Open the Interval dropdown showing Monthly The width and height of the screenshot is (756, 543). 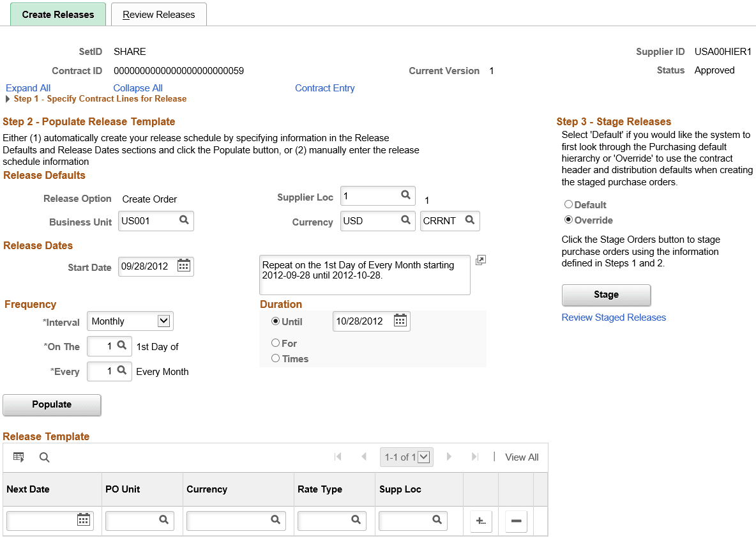(130, 321)
